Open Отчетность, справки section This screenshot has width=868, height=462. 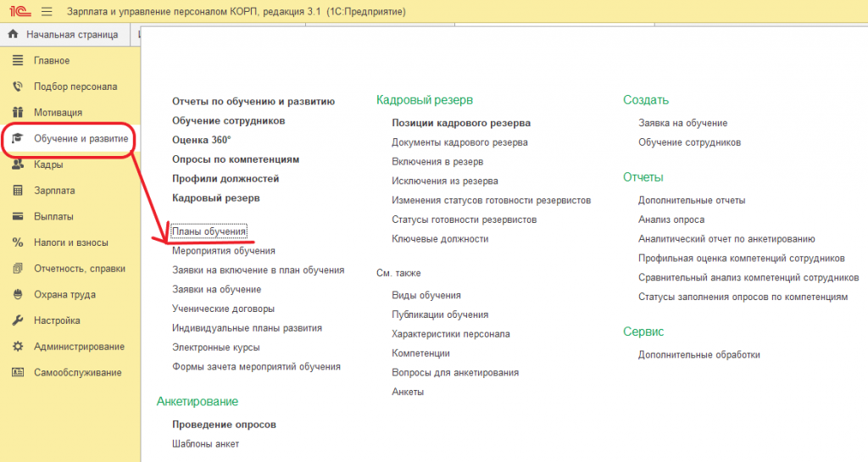pyautogui.click(x=80, y=269)
